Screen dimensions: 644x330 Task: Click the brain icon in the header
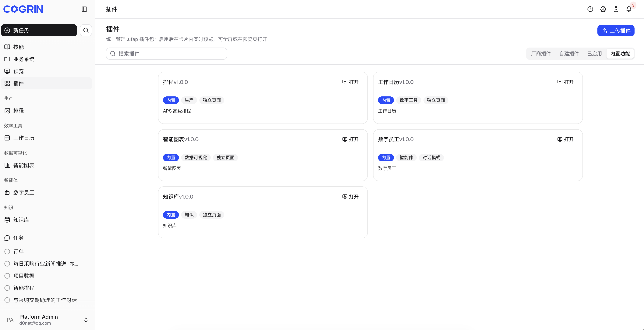[603, 9]
